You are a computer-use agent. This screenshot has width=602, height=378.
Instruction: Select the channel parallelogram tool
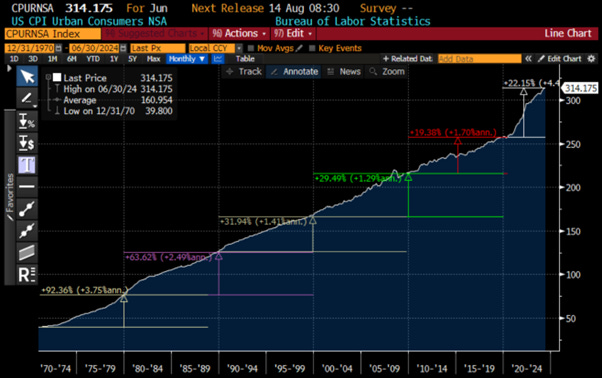pos(27,253)
